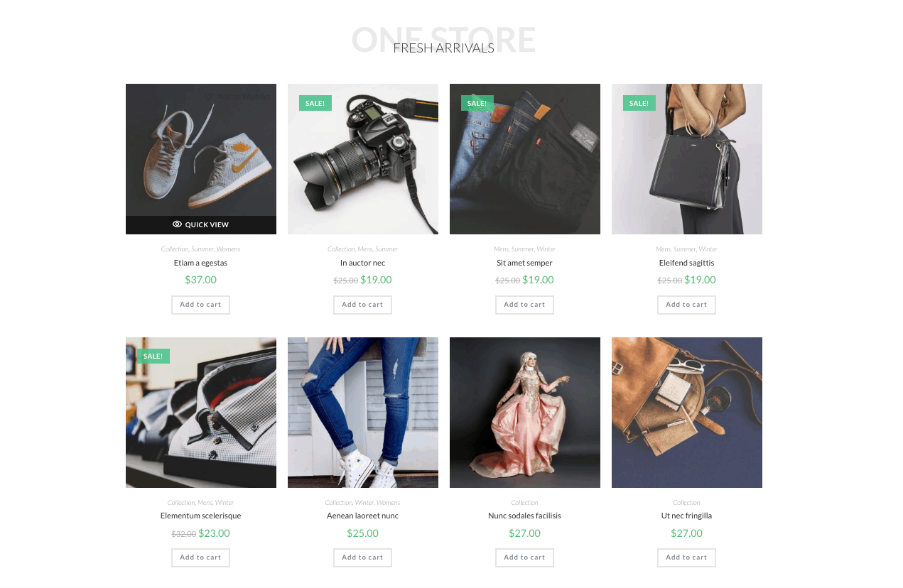Open the Aenean laoreet nunc product title

[x=362, y=516]
